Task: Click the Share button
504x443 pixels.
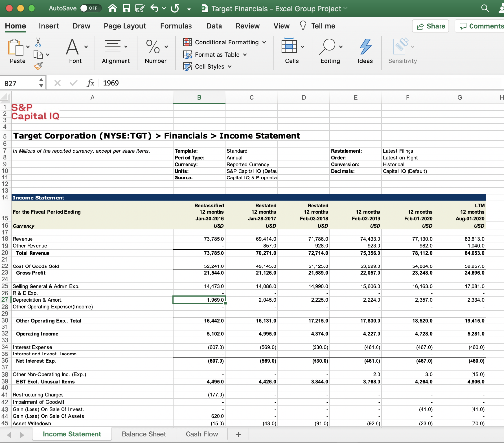Action: click(431, 26)
